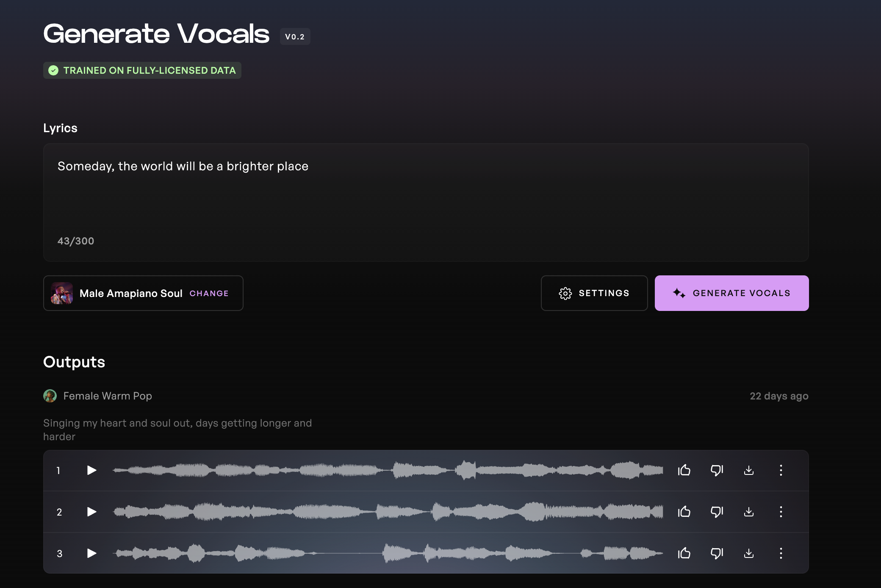This screenshot has height=588, width=881.
Task: Thumbs down output track 1
Action: [717, 470]
